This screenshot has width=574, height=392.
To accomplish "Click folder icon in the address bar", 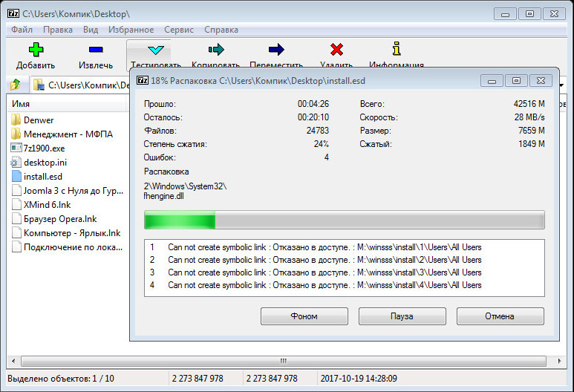I will coord(39,85).
